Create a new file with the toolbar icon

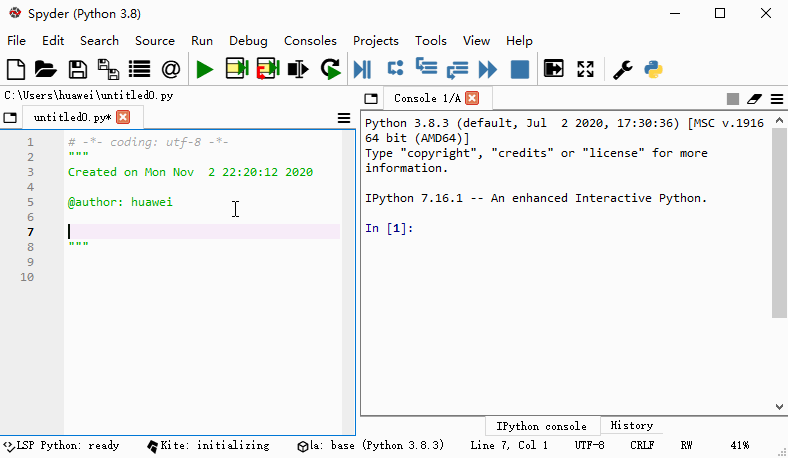pos(16,69)
